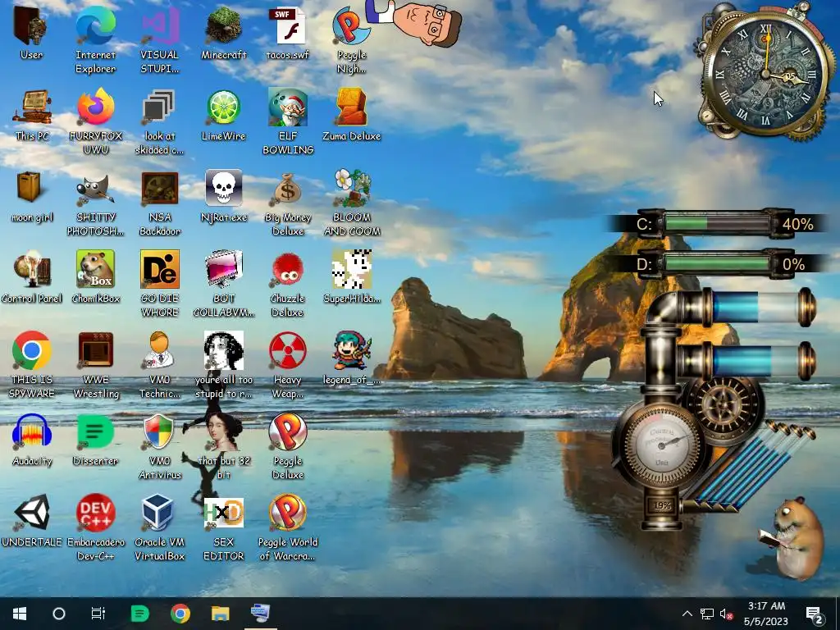Click the CPU gauge dial gadget
840x630 pixels.
coord(661,445)
